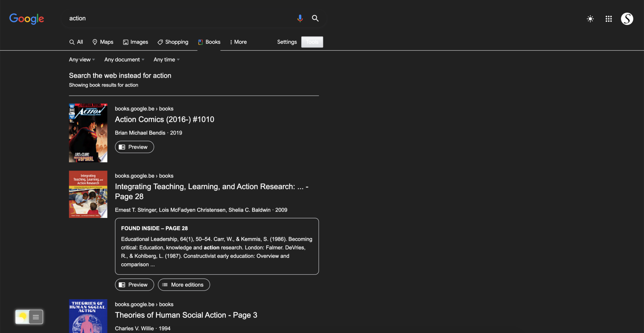Click the search input field
644x333 pixels.
[x=179, y=18]
